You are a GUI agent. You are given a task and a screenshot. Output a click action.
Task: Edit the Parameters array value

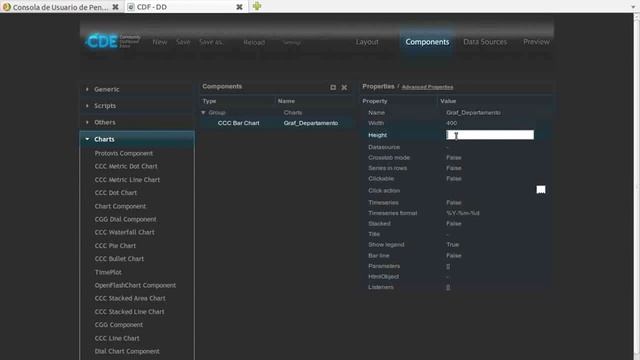pyautogui.click(x=448, y=266)
